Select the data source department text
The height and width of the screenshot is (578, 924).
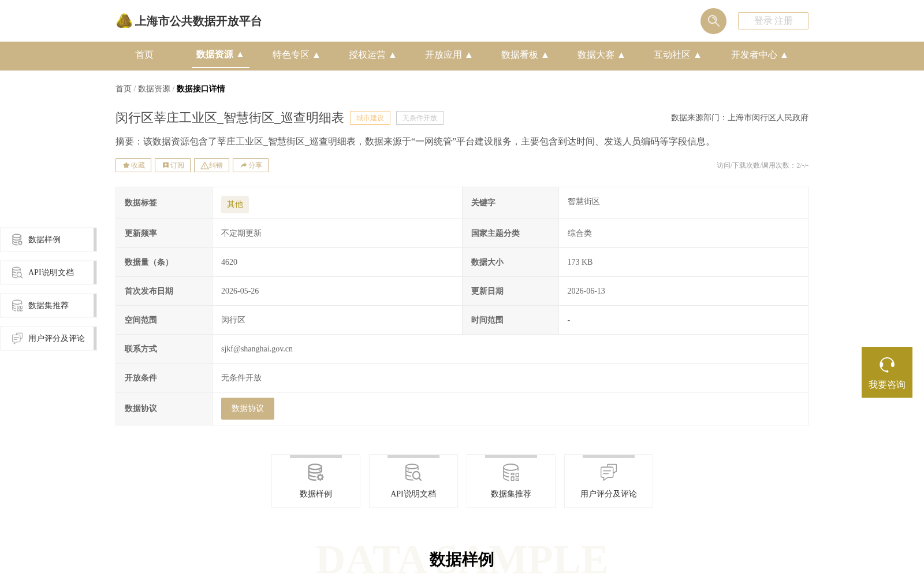(x=740, y=118)
